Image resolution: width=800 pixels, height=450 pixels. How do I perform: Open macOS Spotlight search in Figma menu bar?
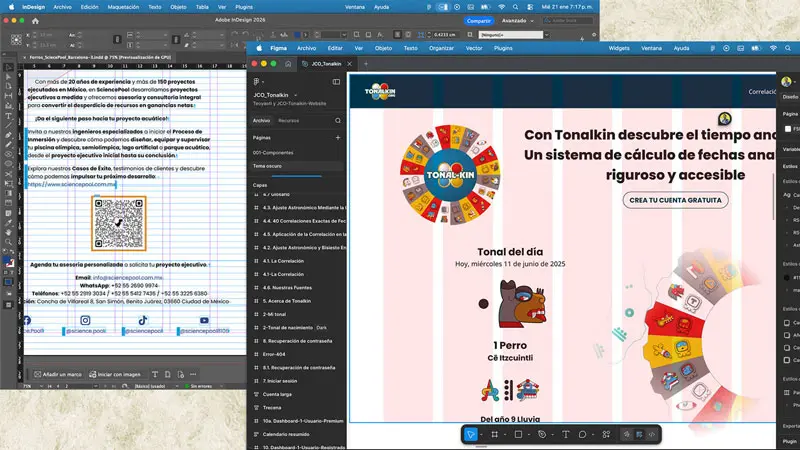(x=788, y=48)
